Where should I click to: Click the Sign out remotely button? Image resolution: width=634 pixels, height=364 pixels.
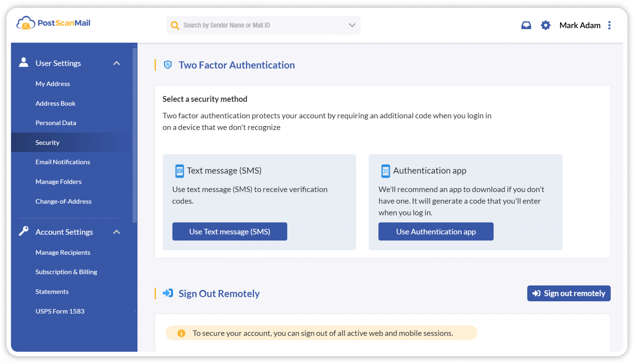click(x=569, y=293)
